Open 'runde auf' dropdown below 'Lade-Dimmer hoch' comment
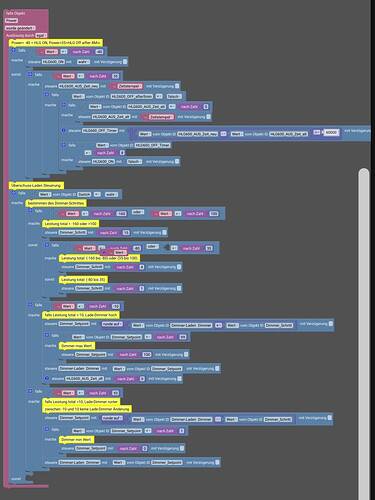 [112, 324]
